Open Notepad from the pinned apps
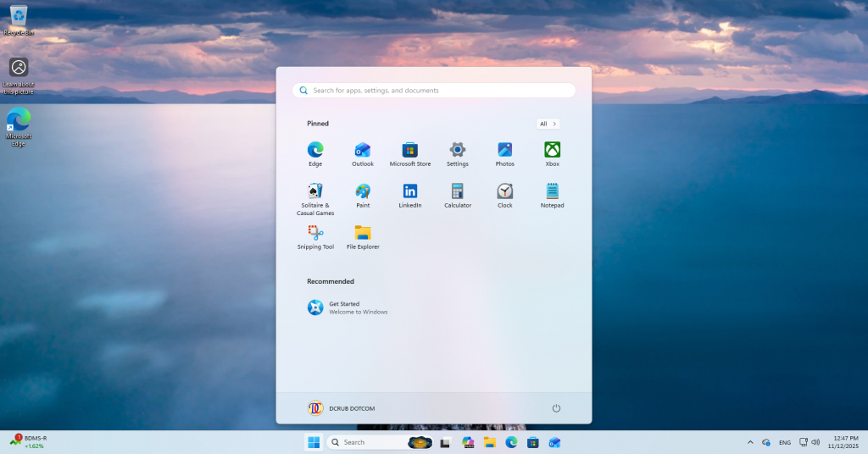This screenshot has width=868, height=454. pos(552,196)
